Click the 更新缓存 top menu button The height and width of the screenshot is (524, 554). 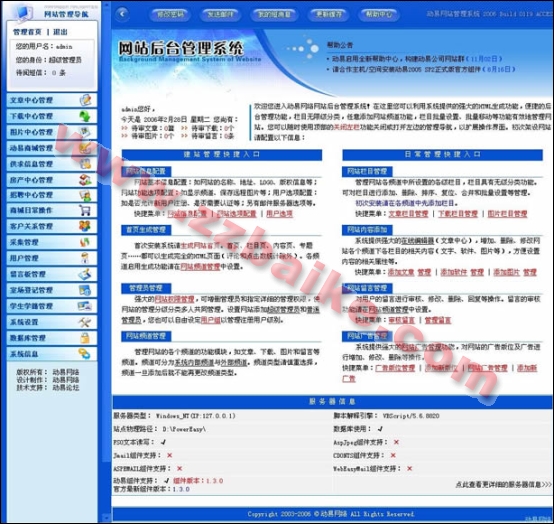click(329, 14)
